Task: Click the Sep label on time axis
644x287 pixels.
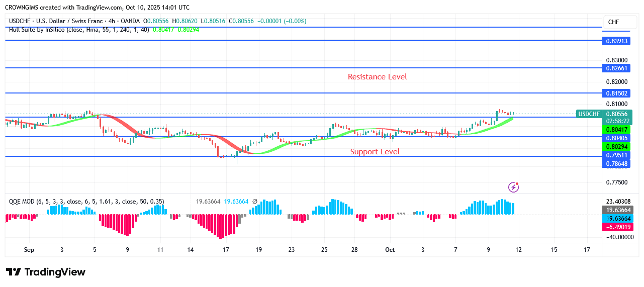Action: [29, 250]
